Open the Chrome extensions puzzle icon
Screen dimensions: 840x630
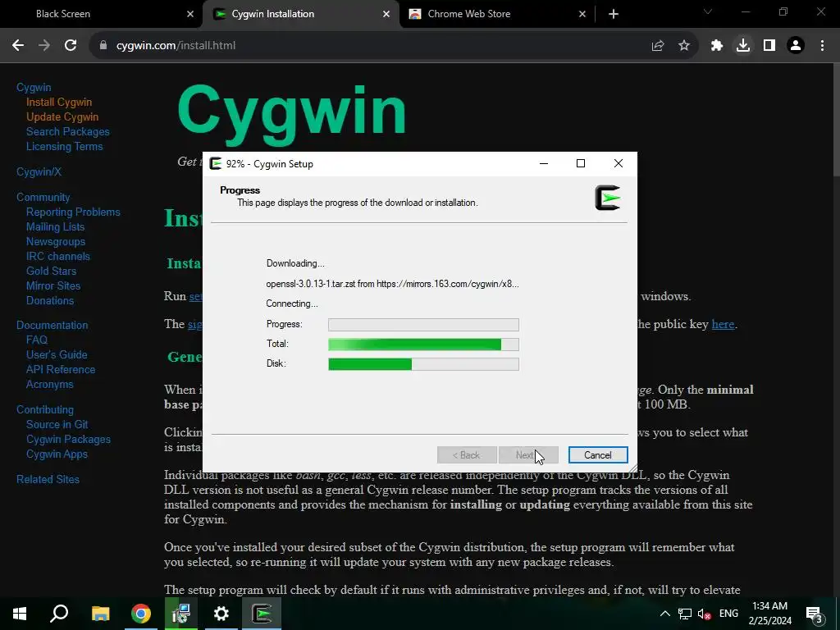717,46
